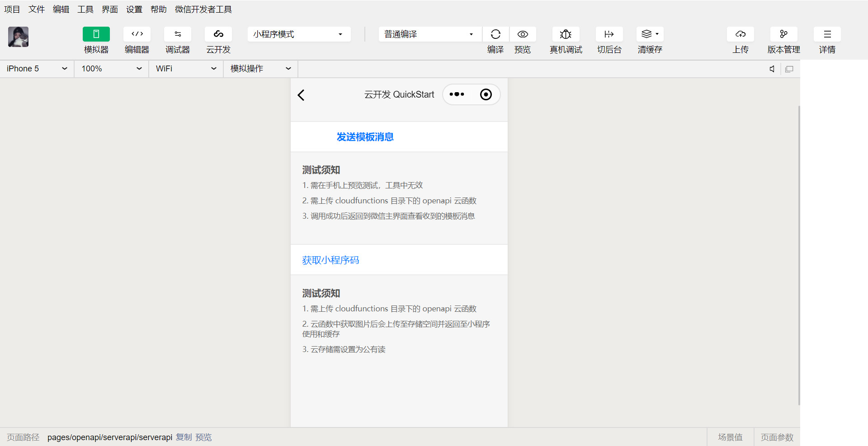Viewport: 868px width, 446px height.
Task: Click the 发送模板消息 (send template message) link
Action: (x=365, y=137)
